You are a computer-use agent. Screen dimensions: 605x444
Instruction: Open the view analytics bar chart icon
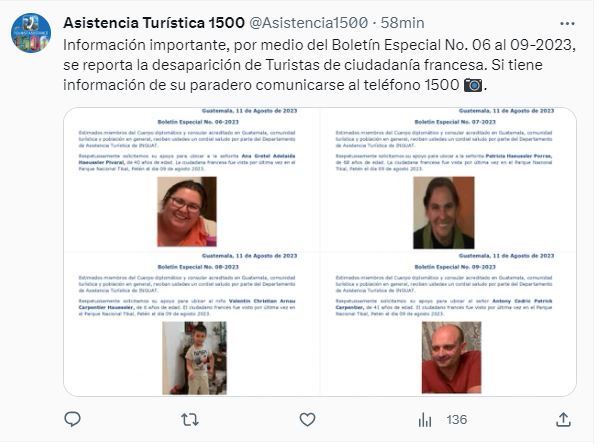point(425,420)
